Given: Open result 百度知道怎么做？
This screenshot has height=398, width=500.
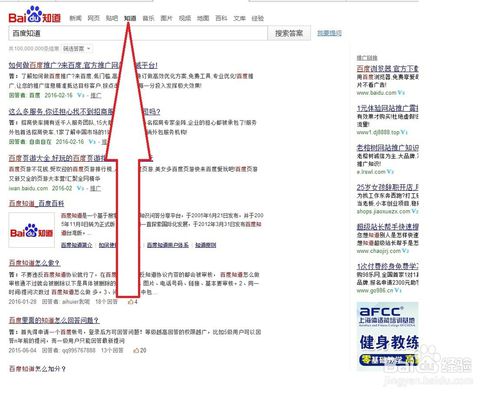Looking at the screenshot, I should (34, 263).
